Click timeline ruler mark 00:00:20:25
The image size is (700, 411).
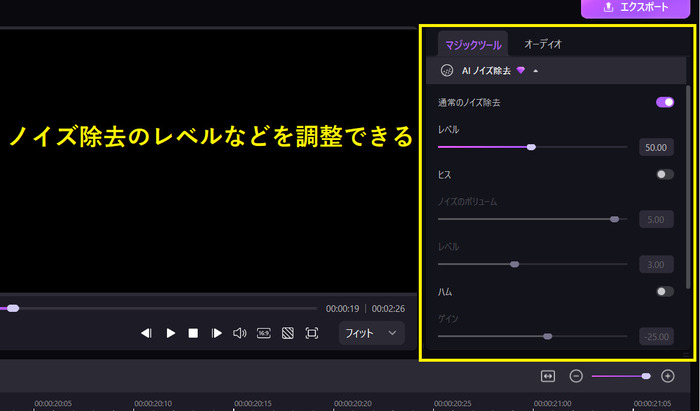(453, 403)
